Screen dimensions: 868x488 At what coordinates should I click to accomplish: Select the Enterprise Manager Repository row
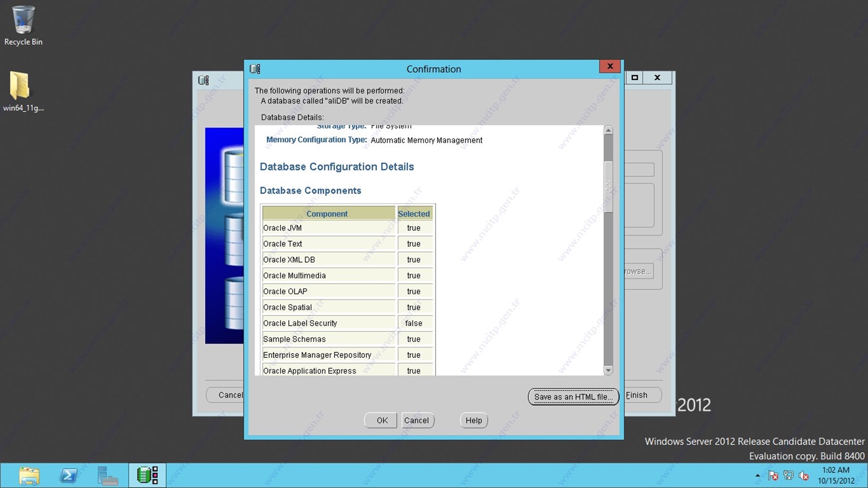pos(348,355)
